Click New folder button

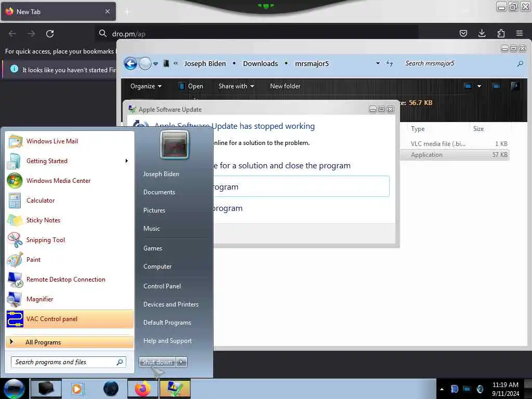[x=285, y=86]
